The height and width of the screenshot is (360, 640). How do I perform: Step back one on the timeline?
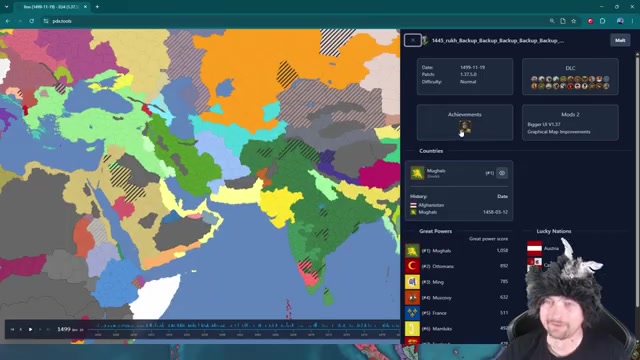[21, 329]
